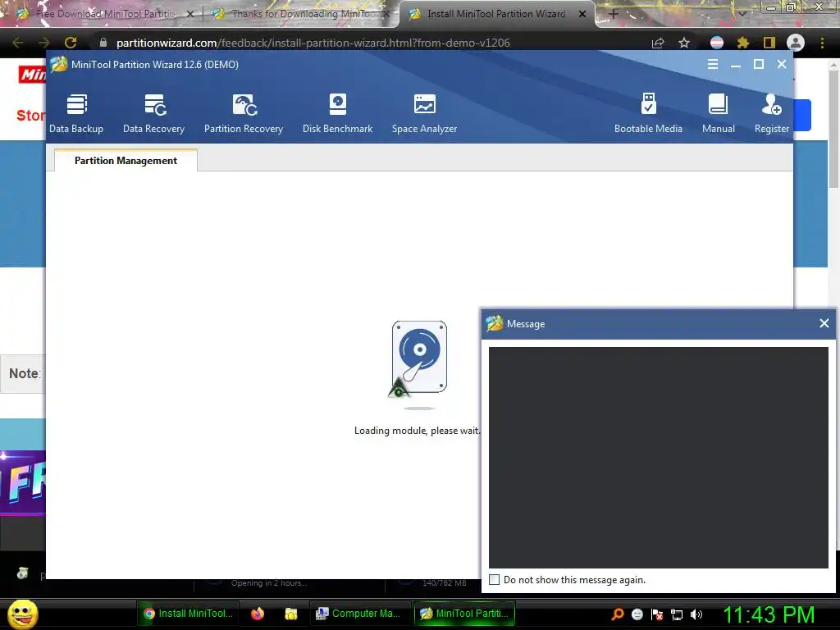Viewport: 840px width, 630px height.
Task: Expand the browser tab search dropdown
Action: (x=742, y=14)
